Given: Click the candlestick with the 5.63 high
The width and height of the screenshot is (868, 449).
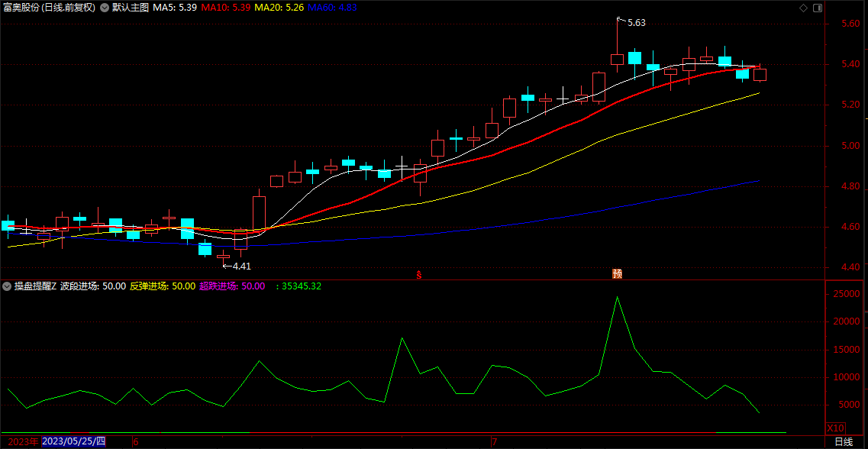Looking at the screenshot, I should tap(618, 60).
